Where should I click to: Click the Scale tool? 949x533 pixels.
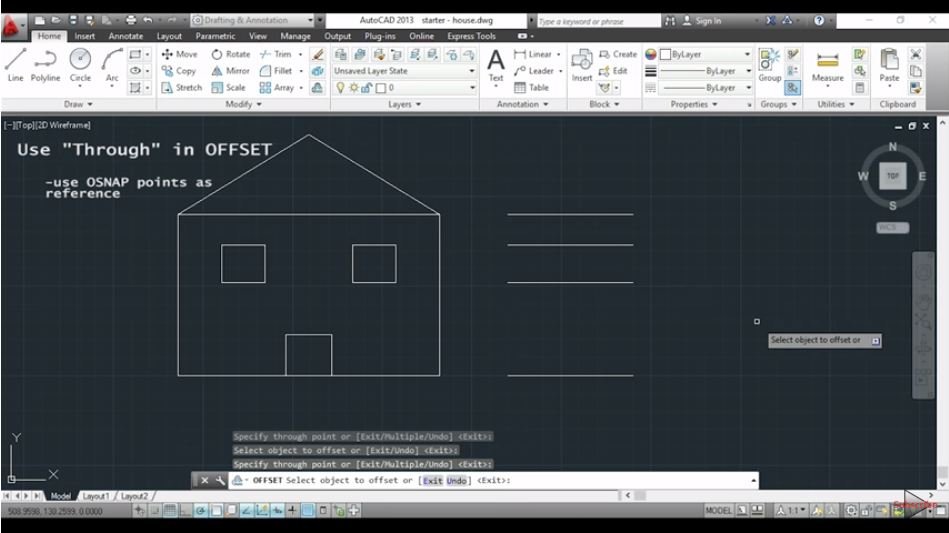click(228, 87)
